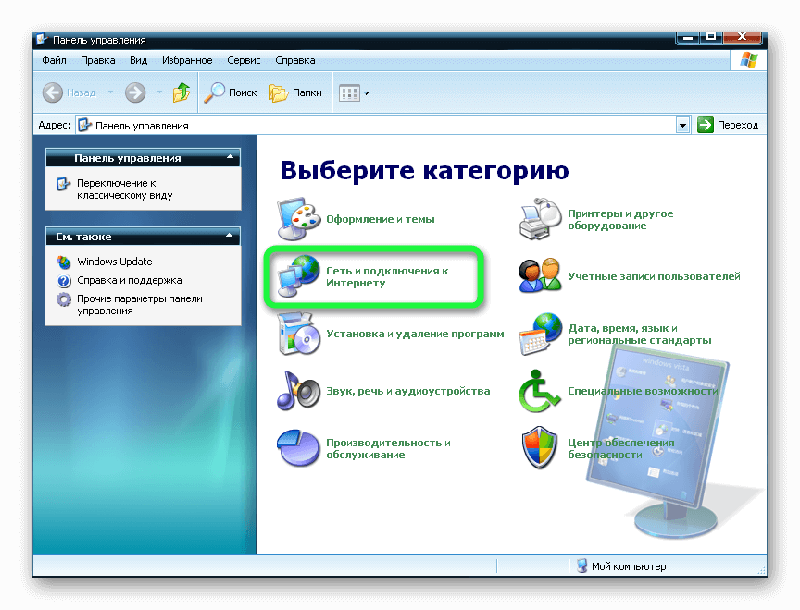Open Прочие параметры панели управления link
Screen dimensions: 800x610
(x=140, y=304)
